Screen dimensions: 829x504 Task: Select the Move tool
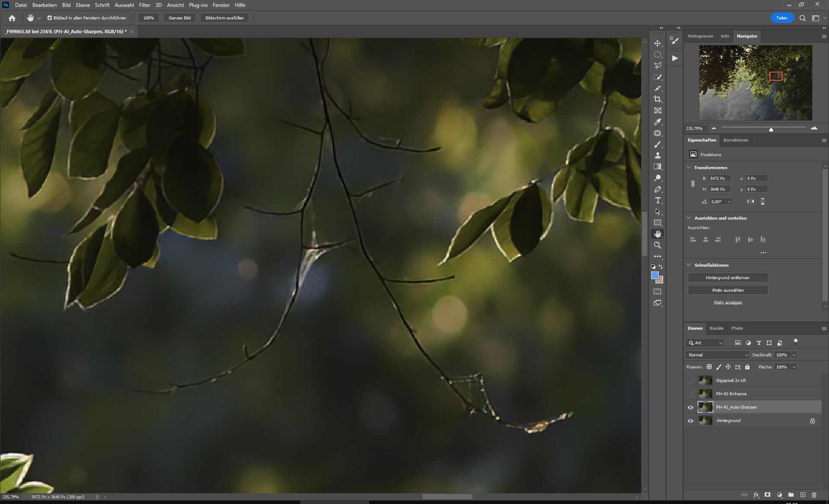click(x=657, y=44)
